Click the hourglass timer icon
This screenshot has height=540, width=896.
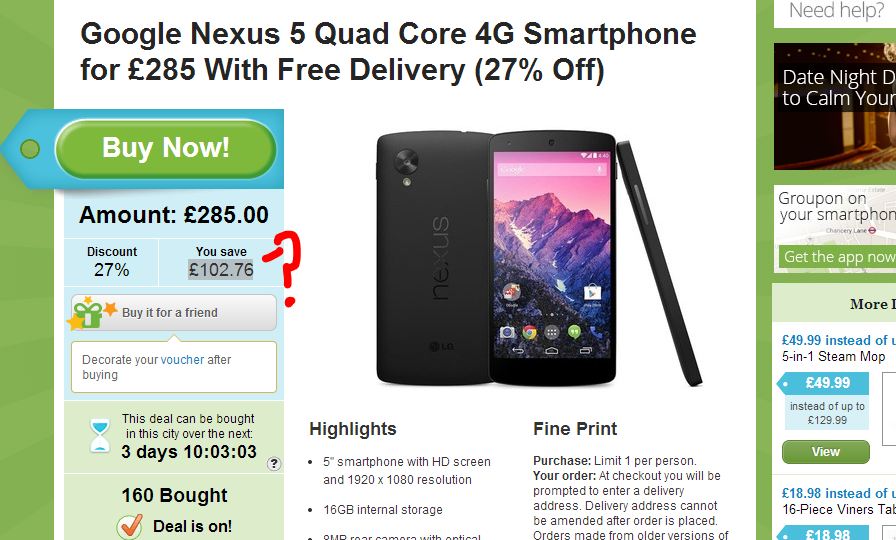[x=100, y=436]
